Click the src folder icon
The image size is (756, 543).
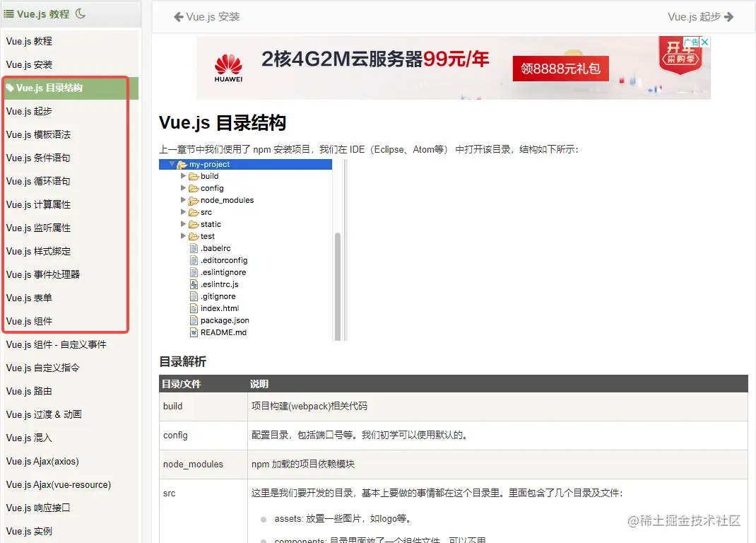[194, 212]
